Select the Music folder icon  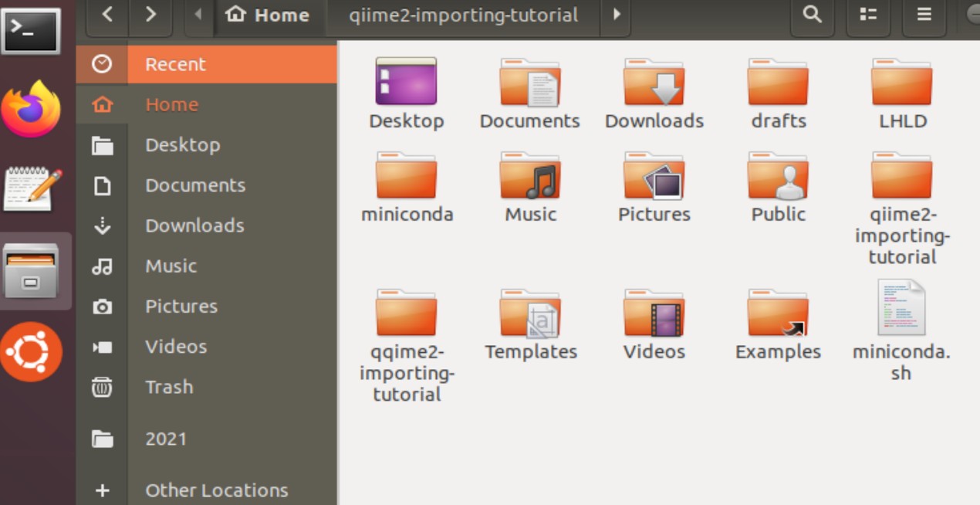pyautogui.click(x=530, y=176)
